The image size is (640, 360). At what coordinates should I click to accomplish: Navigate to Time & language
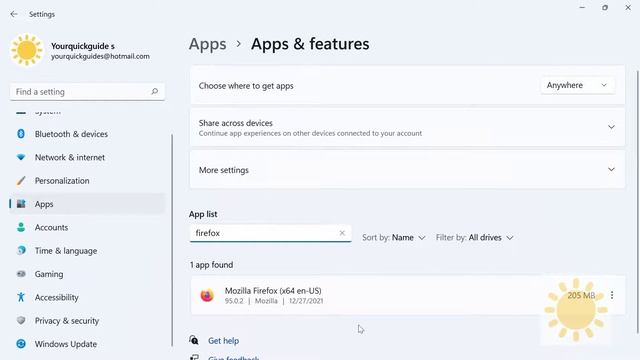tap(88, 251)
